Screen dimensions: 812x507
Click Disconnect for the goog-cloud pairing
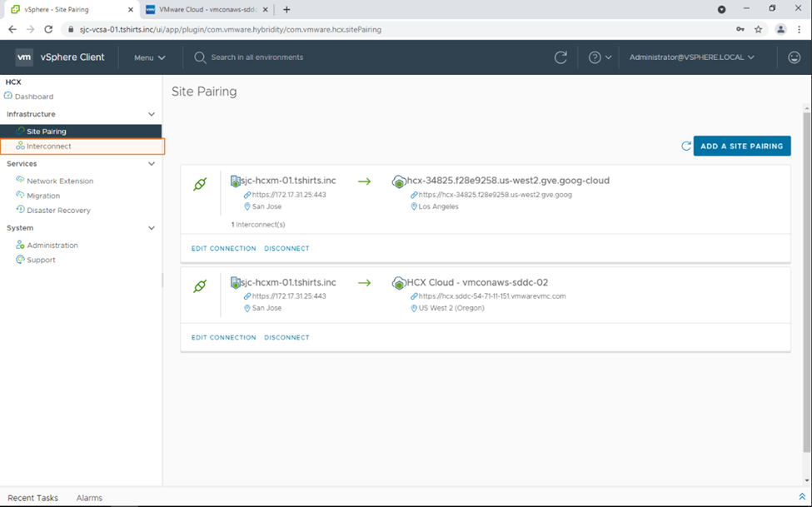coord(286,248)
